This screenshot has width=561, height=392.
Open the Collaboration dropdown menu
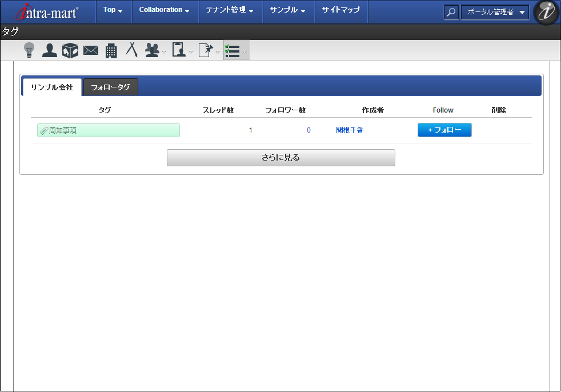pos(164,10)
